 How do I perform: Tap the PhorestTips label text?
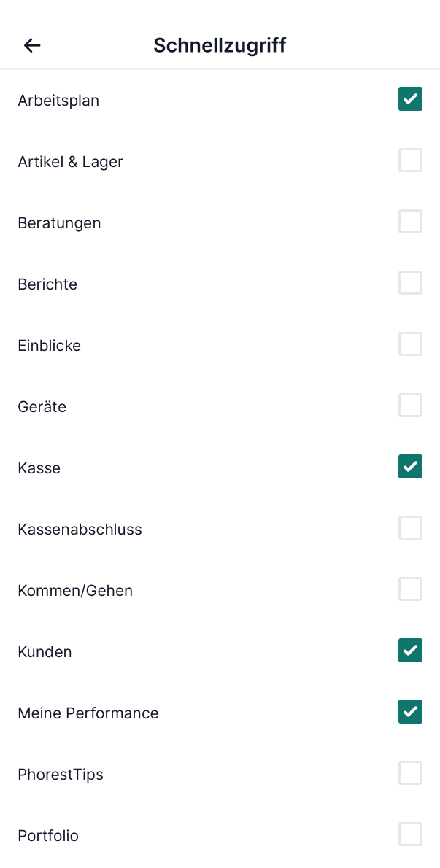click(x=61, y=775)
